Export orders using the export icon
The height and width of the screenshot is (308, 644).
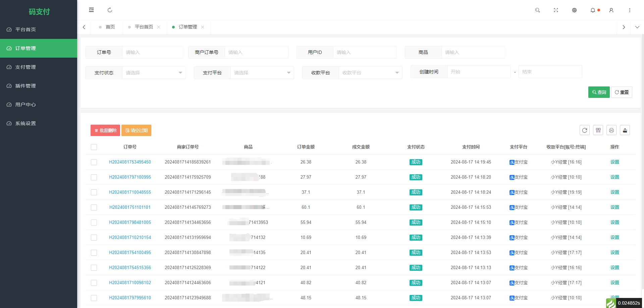(625, 130)
